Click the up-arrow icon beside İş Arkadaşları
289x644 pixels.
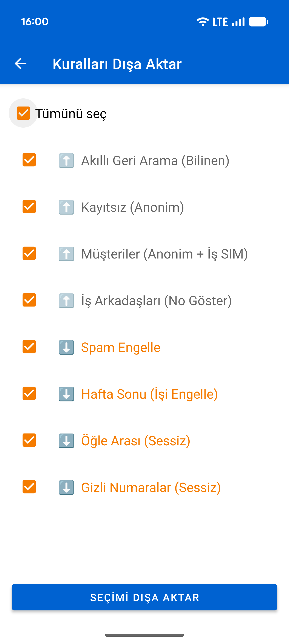pos(66,300)
